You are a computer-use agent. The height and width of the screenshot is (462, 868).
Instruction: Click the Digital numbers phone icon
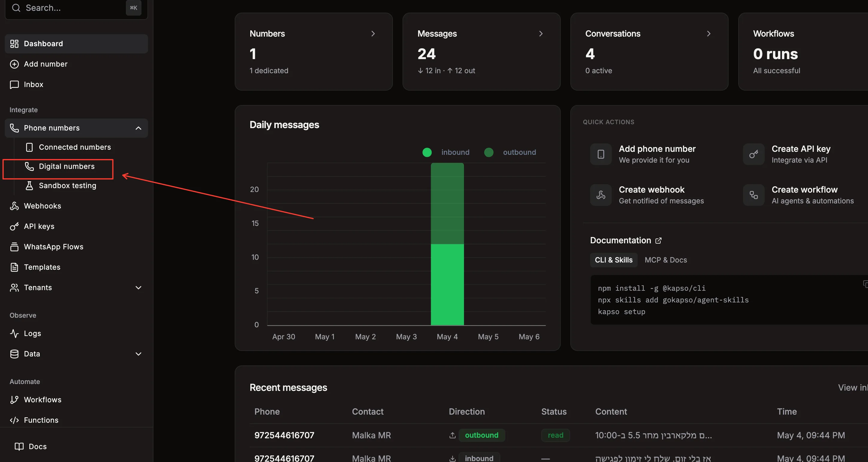coord(29,166)
